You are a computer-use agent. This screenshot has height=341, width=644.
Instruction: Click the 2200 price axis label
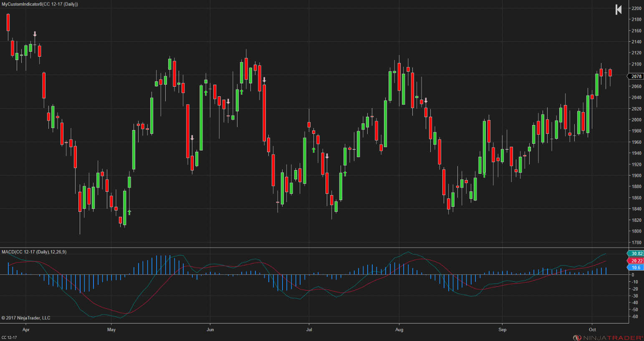636,8
